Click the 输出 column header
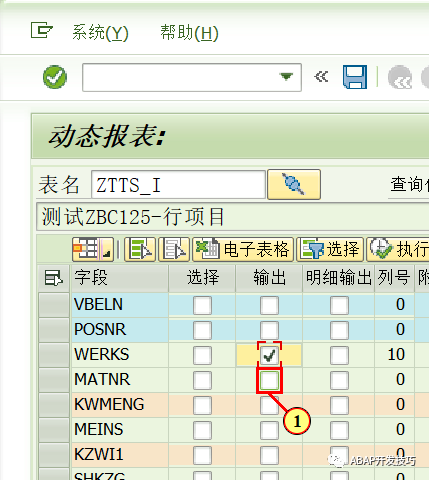Screen dimensions: 429x480 269,278
